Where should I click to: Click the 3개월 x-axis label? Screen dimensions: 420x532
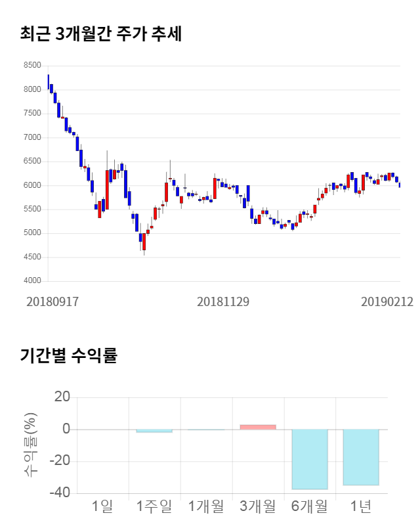click(x=258, y=506)
